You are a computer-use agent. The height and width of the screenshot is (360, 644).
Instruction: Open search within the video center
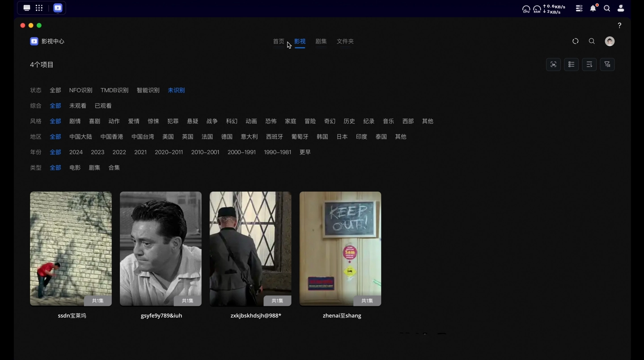592,41
